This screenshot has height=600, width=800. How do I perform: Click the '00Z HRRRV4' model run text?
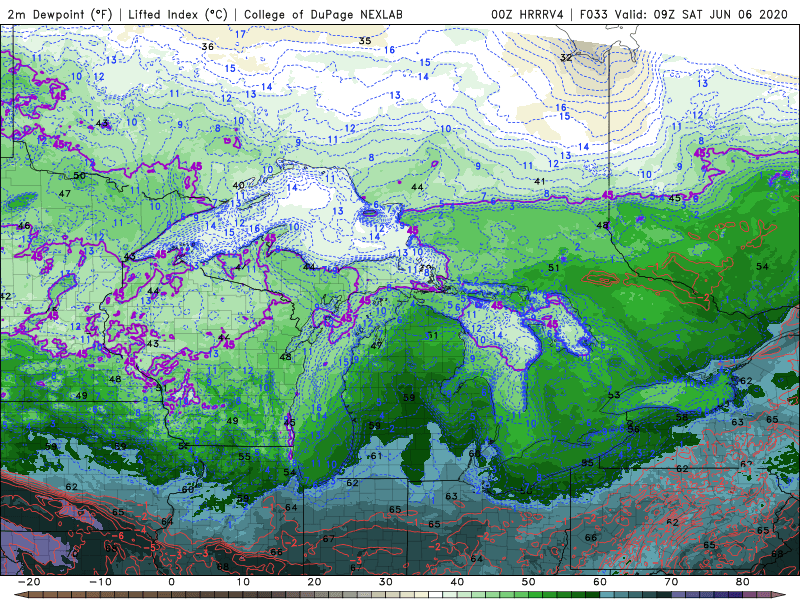click(x=527, y=14)
